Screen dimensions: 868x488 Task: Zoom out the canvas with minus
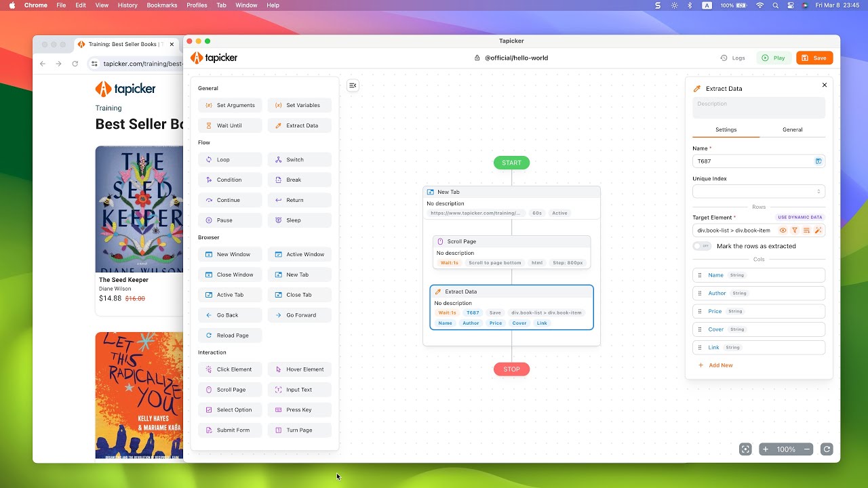[807, 449]
